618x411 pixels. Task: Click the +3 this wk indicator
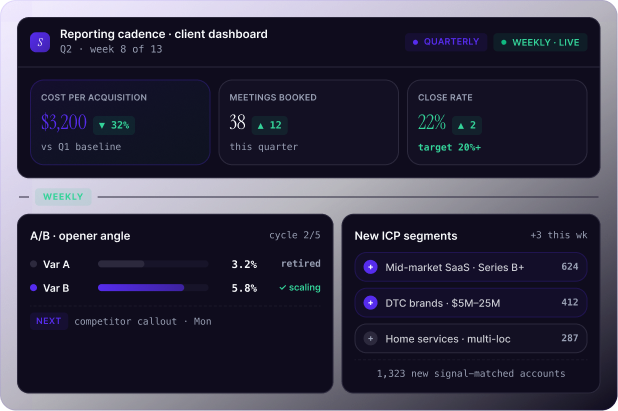[x=558, y=236]
